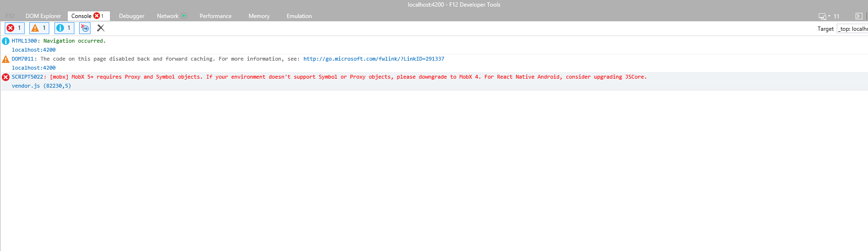Open the Emulation tab
868x251 pixels.
(x=299, y=16)
